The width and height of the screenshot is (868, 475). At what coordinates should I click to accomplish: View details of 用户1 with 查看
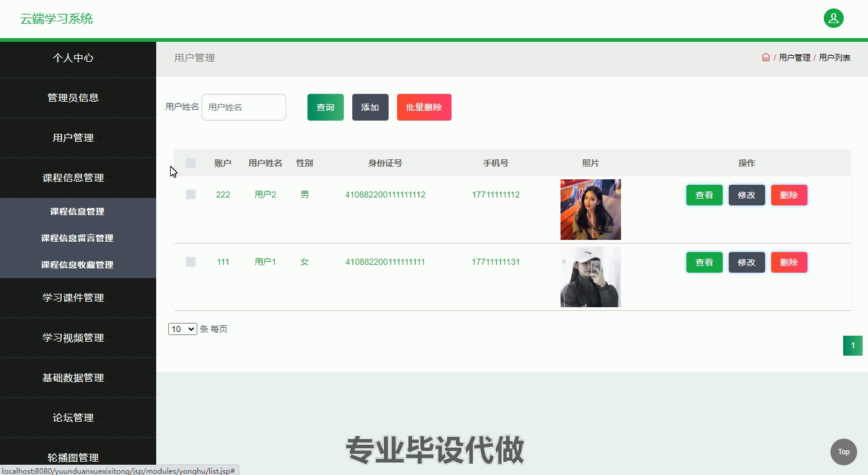(705, 262)
